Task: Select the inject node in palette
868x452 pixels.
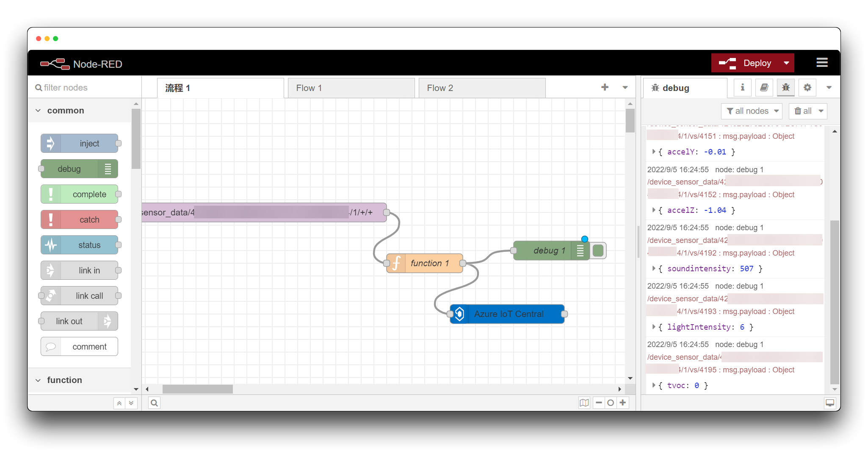Action: [79, 143]
